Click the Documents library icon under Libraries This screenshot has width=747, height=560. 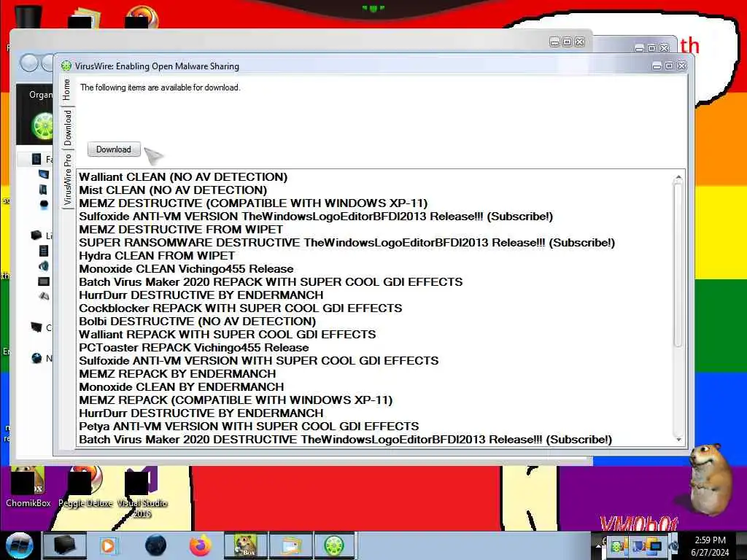43,251
